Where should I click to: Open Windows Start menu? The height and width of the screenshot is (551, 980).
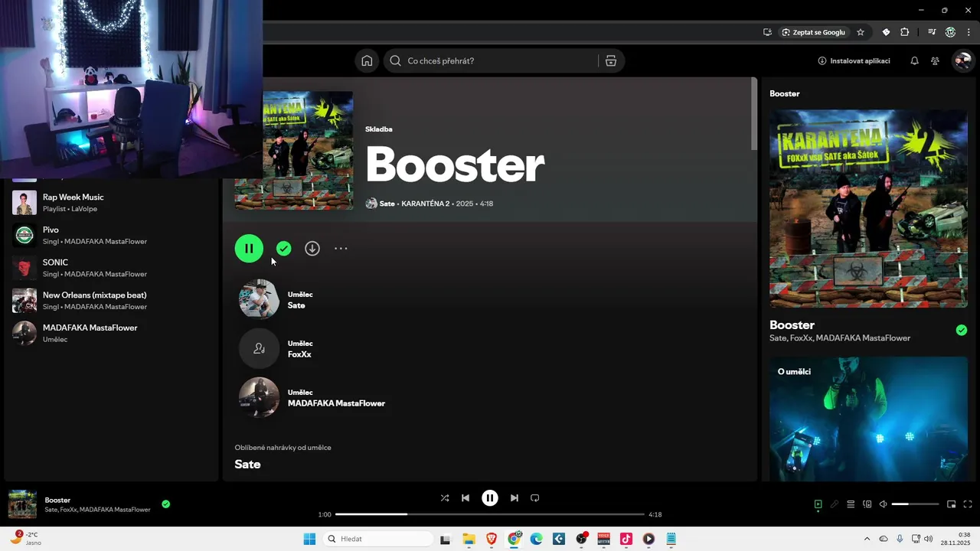309,539
